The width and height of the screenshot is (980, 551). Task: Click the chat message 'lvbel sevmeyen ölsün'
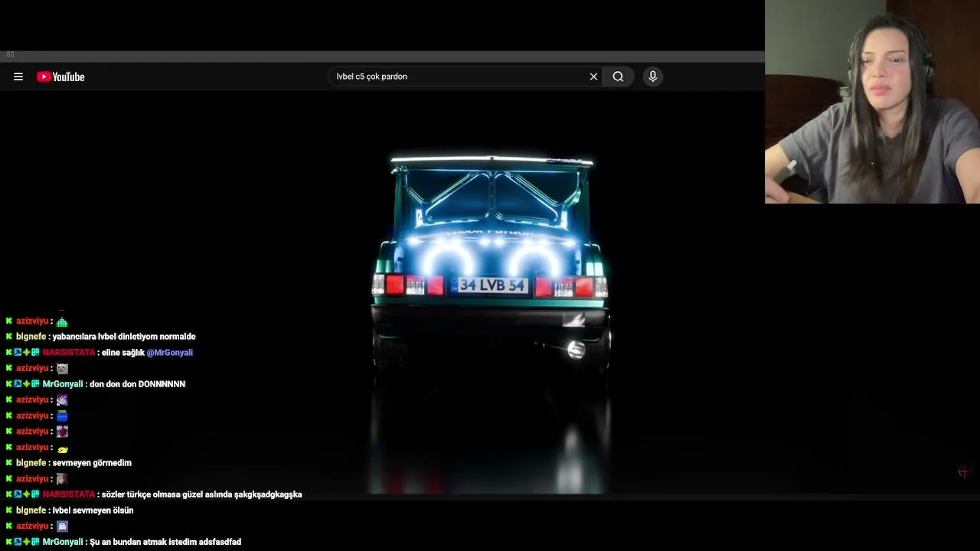coord(93,510)
